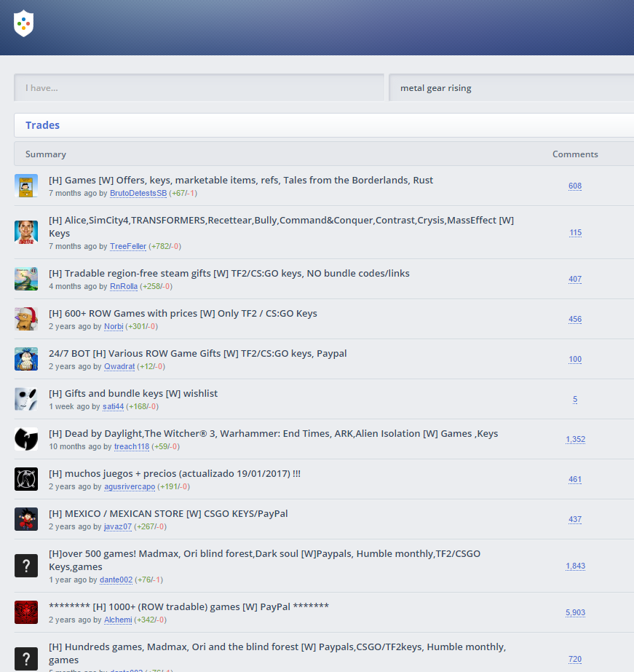Open Qwadrat's blue avatar
Viewport: 634px width, 672px height.
(x=26, y=359)
